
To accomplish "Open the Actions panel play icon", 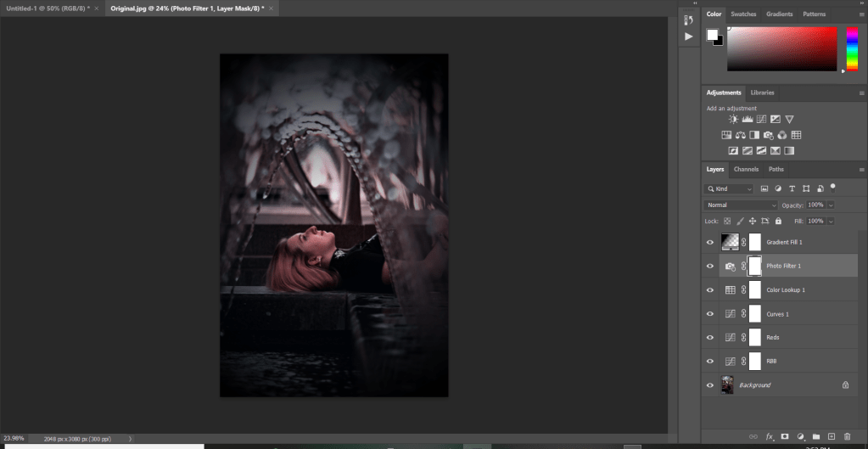I will coord(689,37).
